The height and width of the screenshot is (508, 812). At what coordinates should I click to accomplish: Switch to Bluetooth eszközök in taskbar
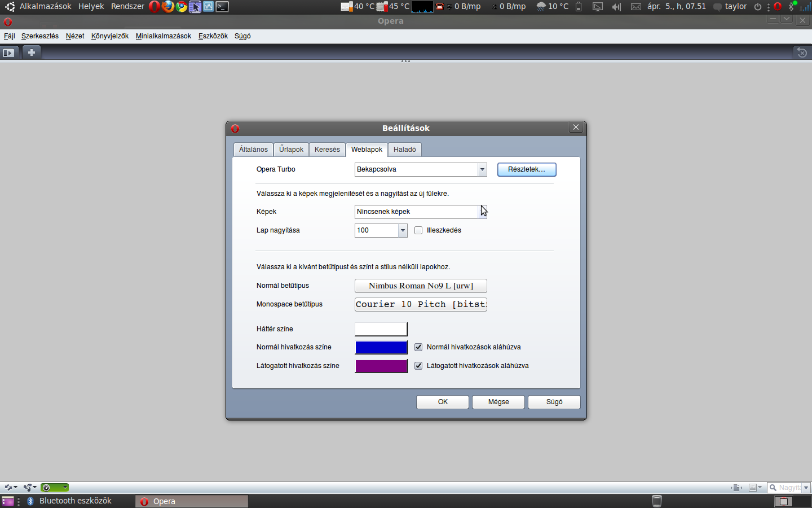(x=69, y=501)
